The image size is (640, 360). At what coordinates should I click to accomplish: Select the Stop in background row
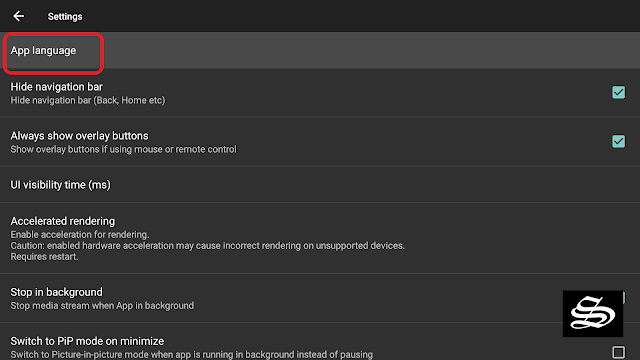click(320, 298)
